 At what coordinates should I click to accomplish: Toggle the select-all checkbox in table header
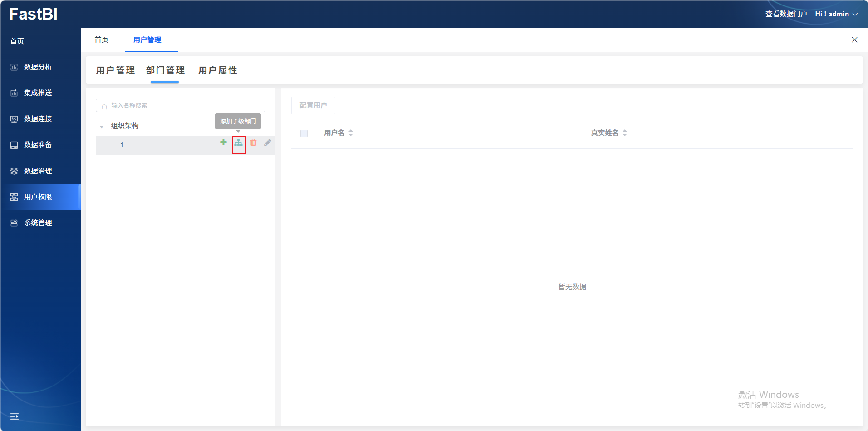coord(304,134)
